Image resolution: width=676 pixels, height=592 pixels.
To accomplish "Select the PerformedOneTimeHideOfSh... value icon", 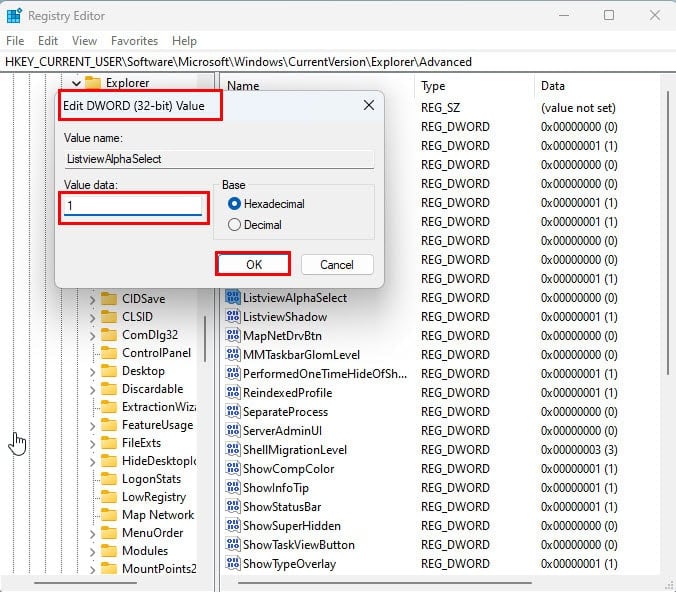I will tap(233, 373).
